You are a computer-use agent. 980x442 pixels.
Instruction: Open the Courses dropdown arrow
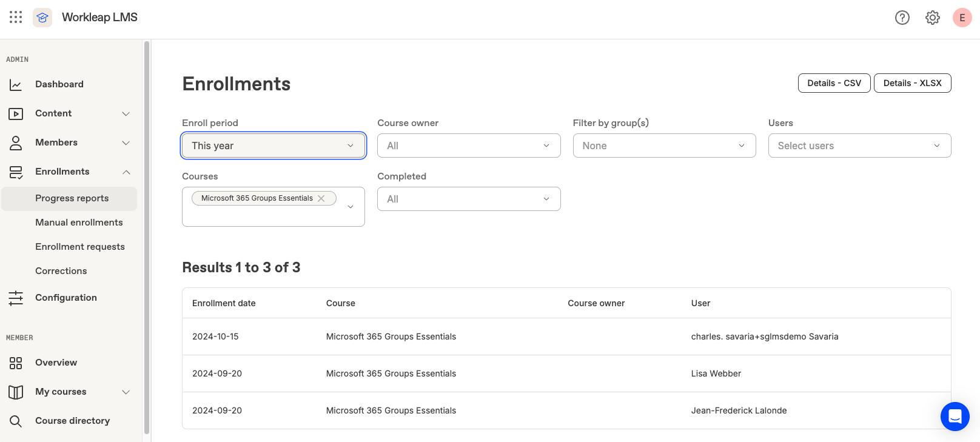pyautogui.click(x=351, y=207)
